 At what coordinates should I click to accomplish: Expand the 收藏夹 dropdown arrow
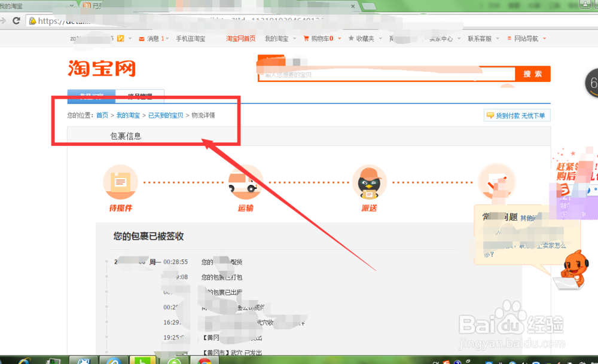pos(380,38)
